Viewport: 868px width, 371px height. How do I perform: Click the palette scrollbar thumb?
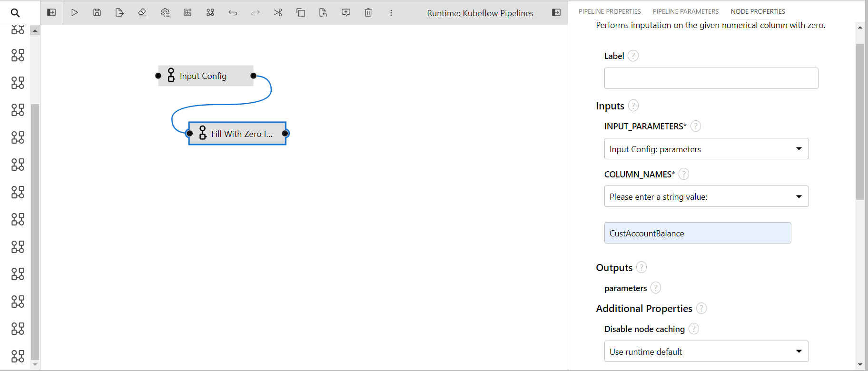tap(35, 232)
